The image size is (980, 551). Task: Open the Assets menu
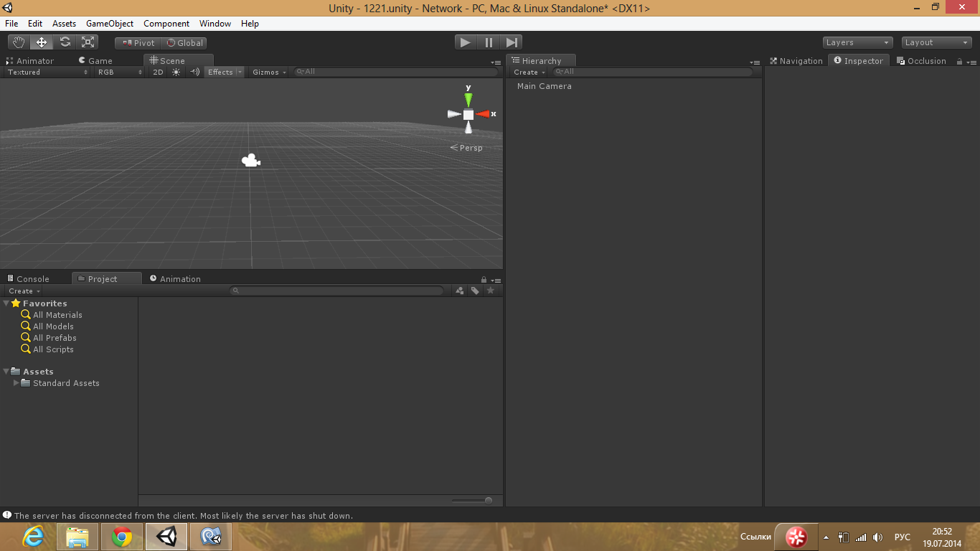64,24
